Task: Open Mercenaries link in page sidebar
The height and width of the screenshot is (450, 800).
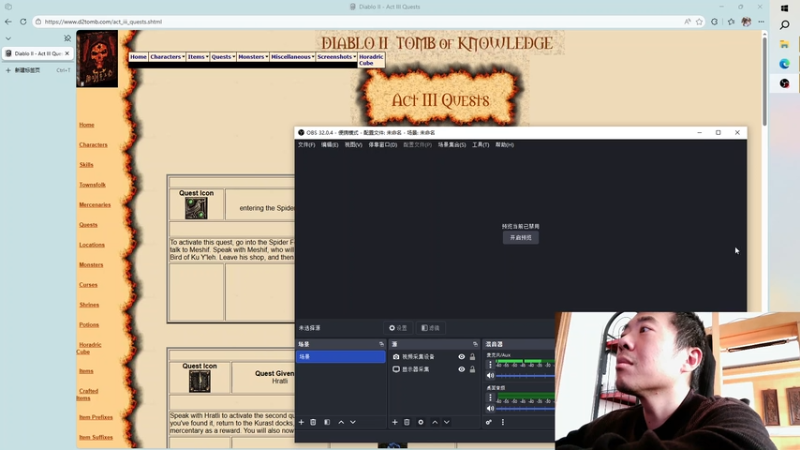Action: (x=95, y=205)
